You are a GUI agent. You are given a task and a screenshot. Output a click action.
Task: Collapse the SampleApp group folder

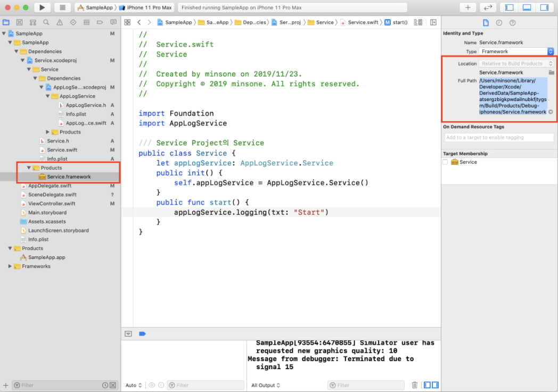coord(10,43)
